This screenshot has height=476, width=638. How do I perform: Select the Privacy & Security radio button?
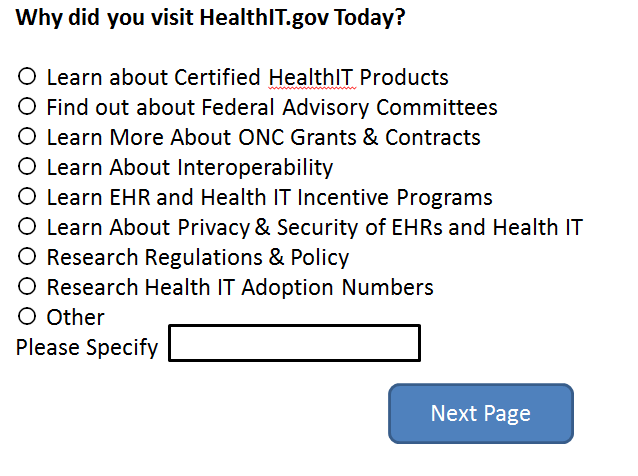(27, 226)
